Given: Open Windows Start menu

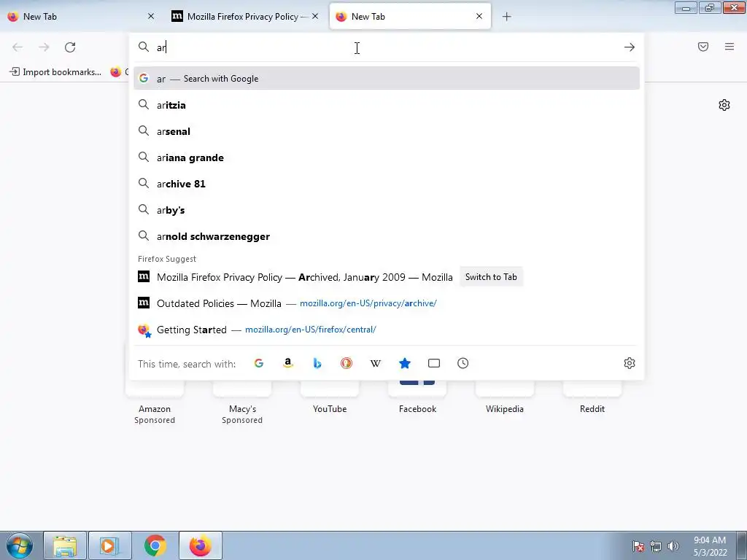Looking at the screenshot, I should pyautogui.click(x=20, y=545).
